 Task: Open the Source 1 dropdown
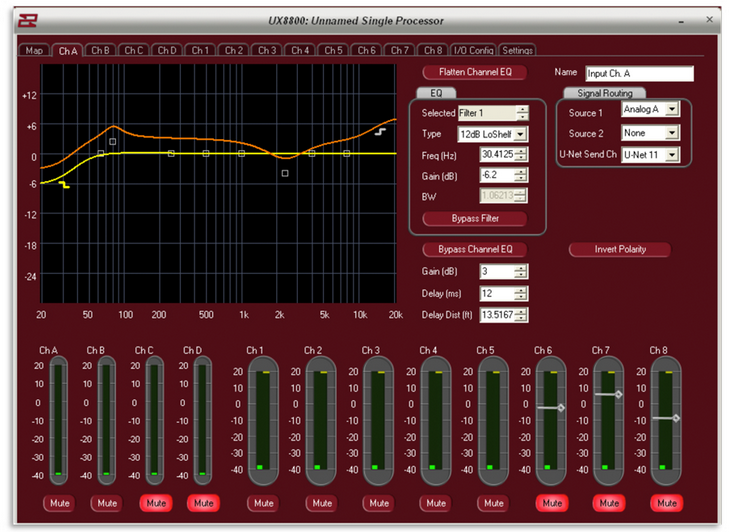672,109
